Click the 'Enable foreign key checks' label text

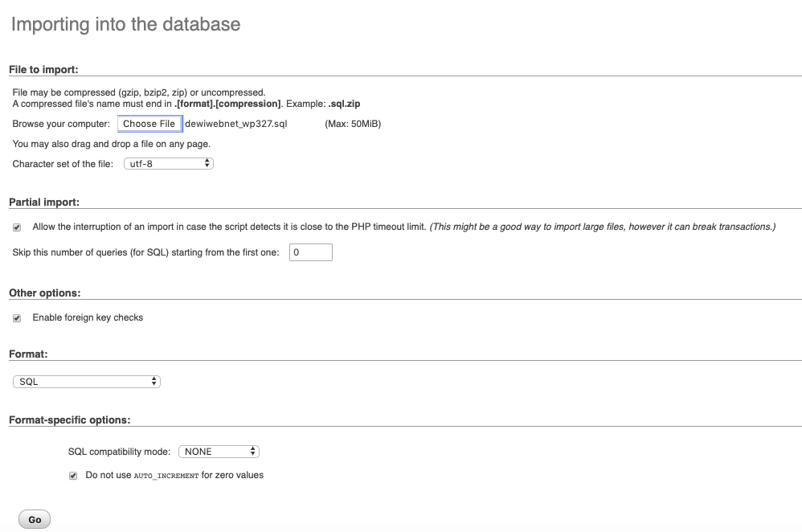(x=88, y=317)
